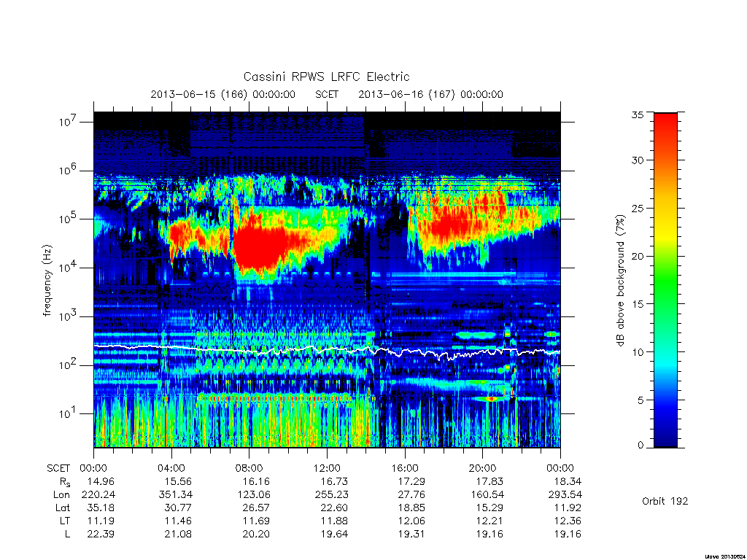747x560 pixels.
Task: Click the color bar tick label 35
Action: (x=637, y=114)
